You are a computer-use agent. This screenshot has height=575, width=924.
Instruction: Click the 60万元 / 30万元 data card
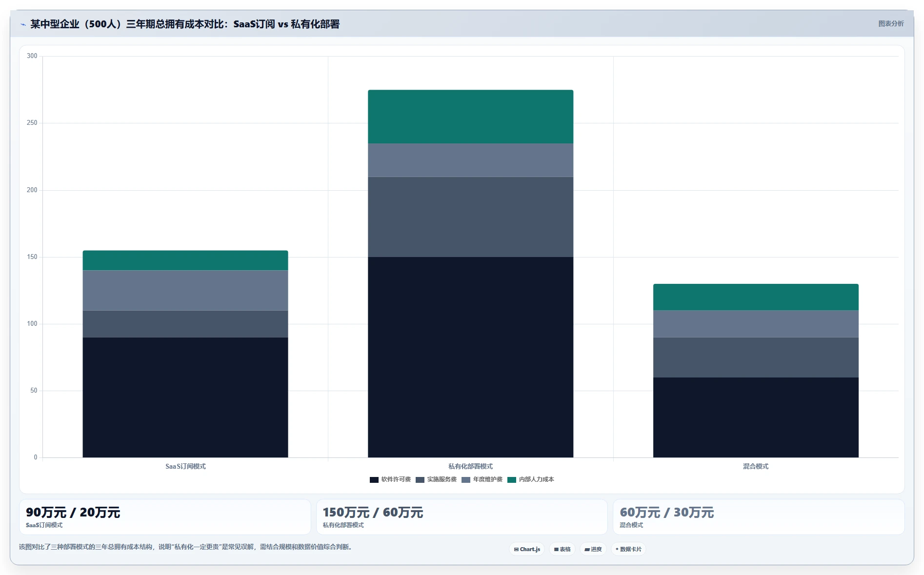[759, 517]
